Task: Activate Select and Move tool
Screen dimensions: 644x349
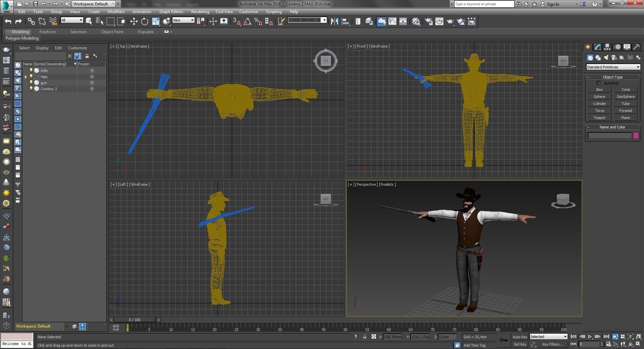Action: coord(134,21)
